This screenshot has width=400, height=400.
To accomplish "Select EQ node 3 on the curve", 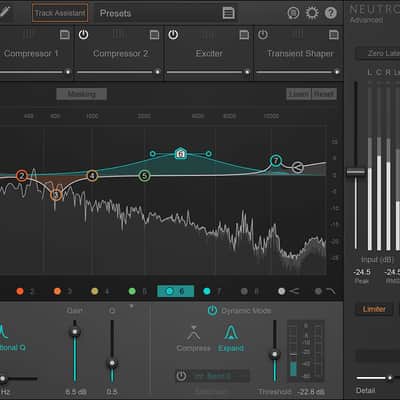I will tap(56, 195).
